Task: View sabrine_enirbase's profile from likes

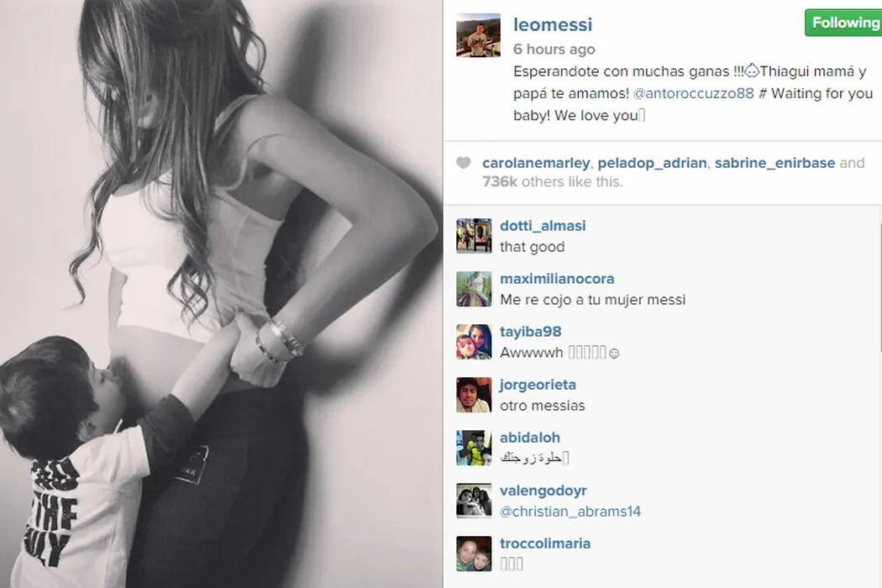Action: pos(774,163)
